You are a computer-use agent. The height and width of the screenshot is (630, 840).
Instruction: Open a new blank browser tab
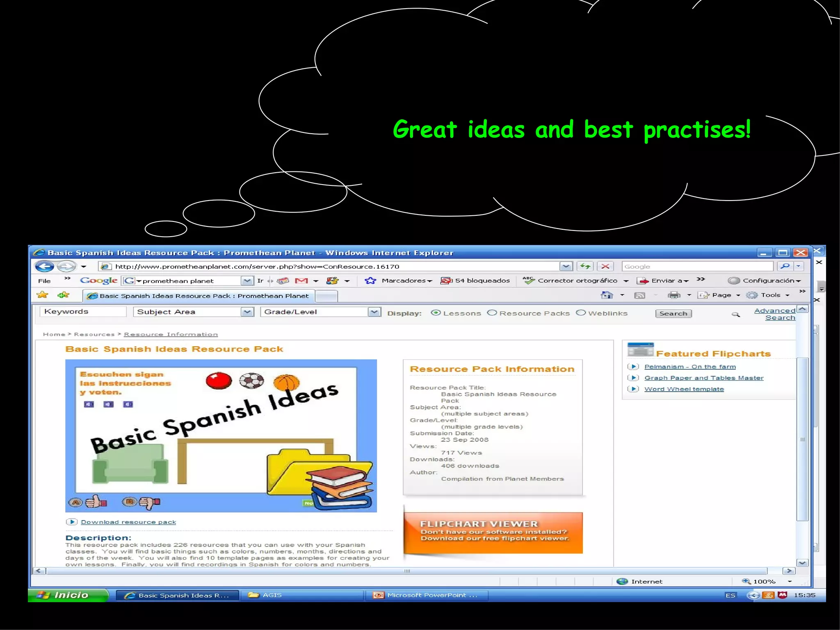[x=326, y=296]
